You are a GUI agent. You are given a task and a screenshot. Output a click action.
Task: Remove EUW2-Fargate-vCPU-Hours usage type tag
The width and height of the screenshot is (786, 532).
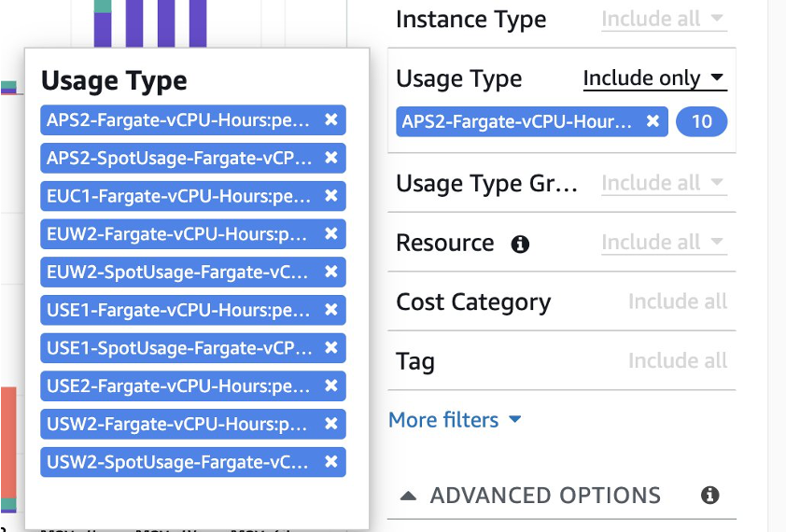[330, 233]
